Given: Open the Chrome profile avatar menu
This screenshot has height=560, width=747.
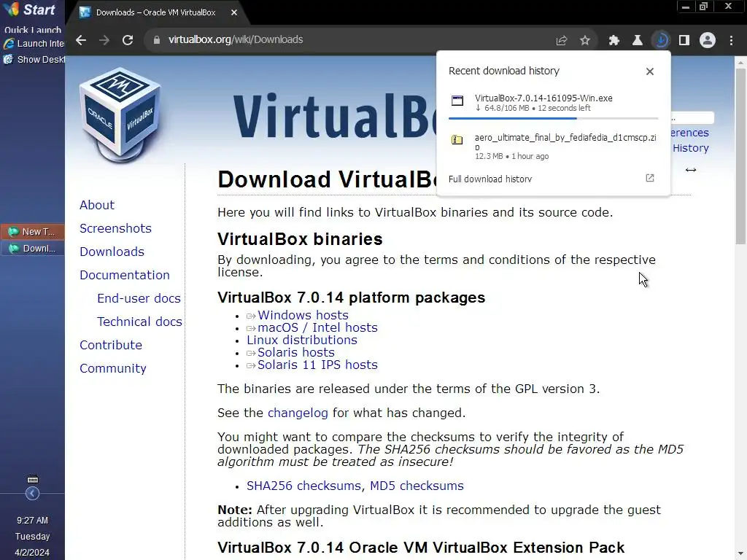Looking at the screenshot, I should 708,41.
